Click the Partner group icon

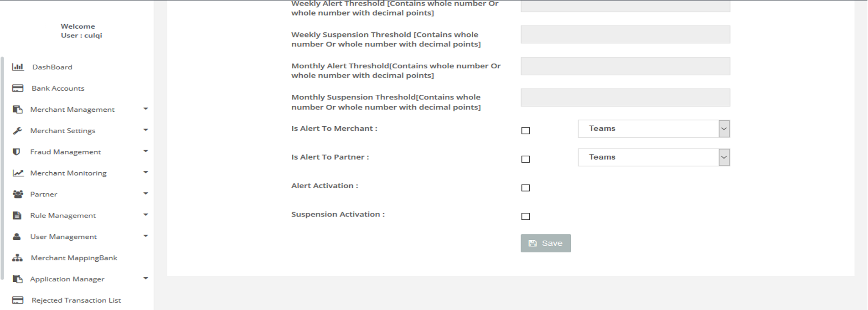[x=18, y=194]
